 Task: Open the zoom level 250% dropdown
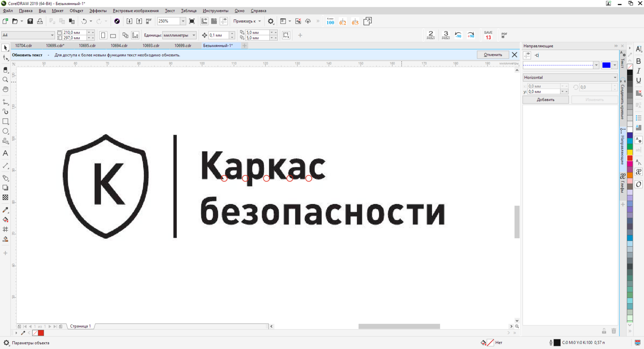point(183,21)
